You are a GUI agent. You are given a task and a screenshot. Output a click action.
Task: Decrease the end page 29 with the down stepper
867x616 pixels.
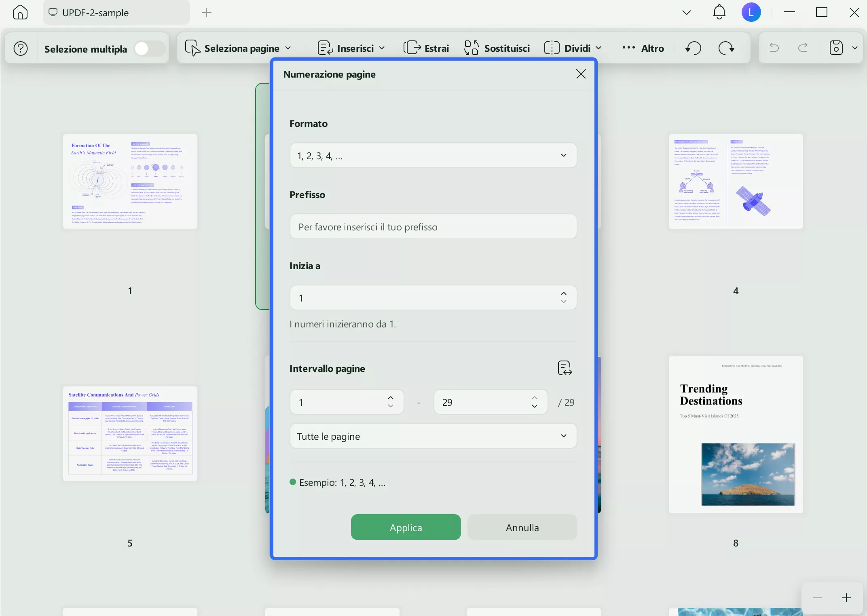pos(534,407)
